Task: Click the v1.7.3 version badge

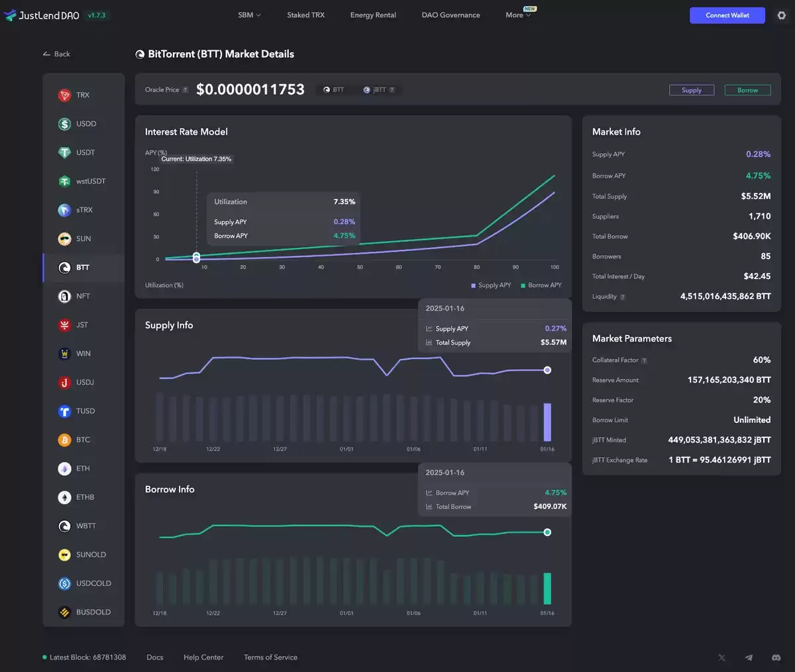Action: point(97,15)
